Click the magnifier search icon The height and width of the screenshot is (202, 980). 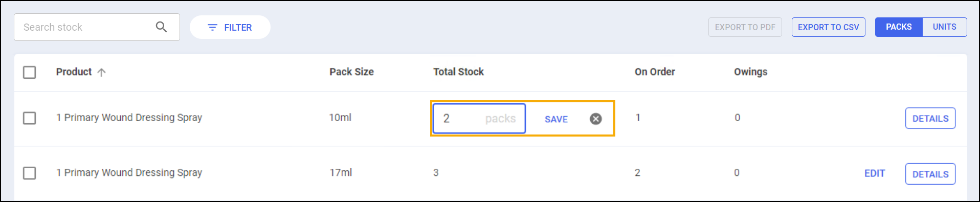161,27
